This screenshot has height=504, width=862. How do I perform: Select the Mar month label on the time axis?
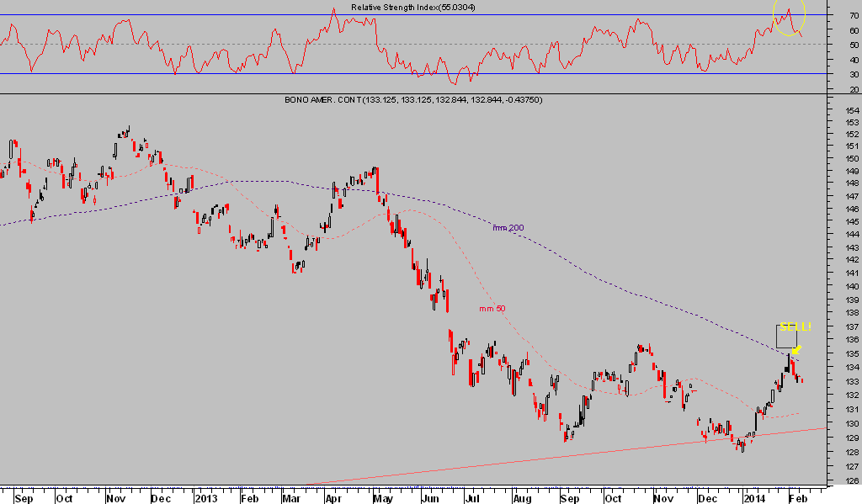point(290,498)
